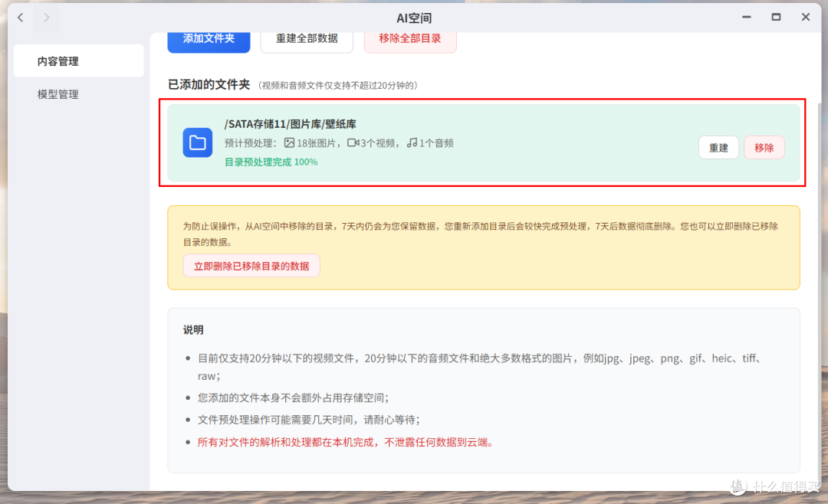The width and height of the screenshot is (828, 504).
Task: Click the 您添加的文件本身不会额外占用存储空间 bullet
Action: pyautogui.click(x=293, y=398)
